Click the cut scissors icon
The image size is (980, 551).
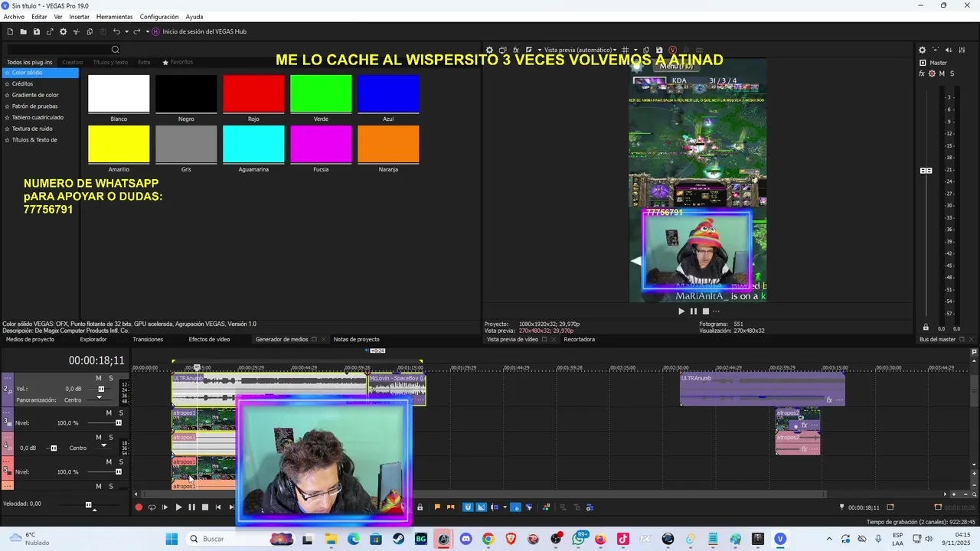pyautogui.click(x=76, y=31)
